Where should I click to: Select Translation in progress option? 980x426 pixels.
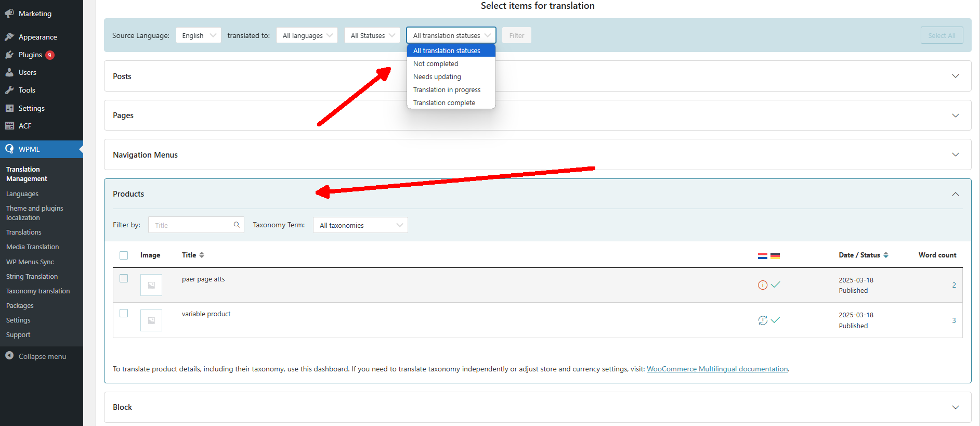tap(451, 89)
